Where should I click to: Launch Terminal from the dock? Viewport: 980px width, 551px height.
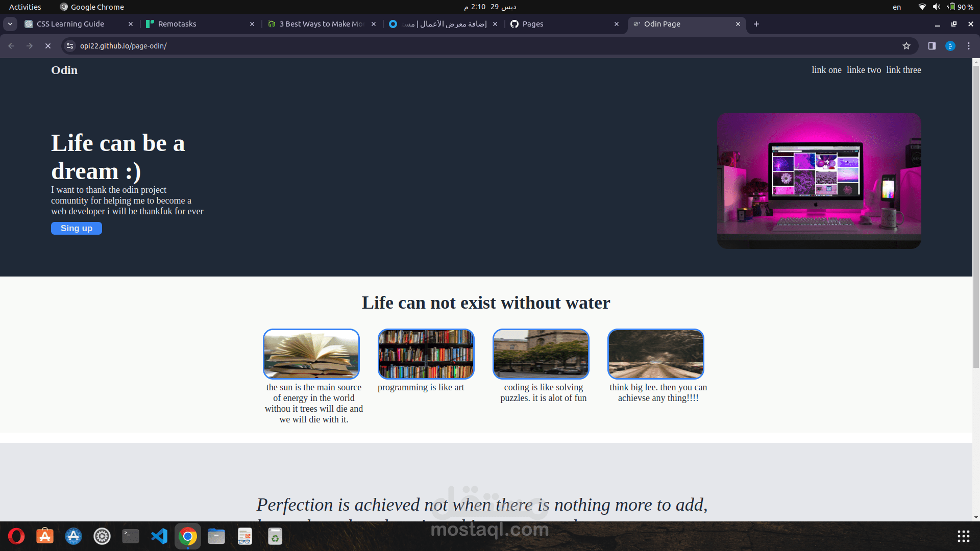pos(131,536)
